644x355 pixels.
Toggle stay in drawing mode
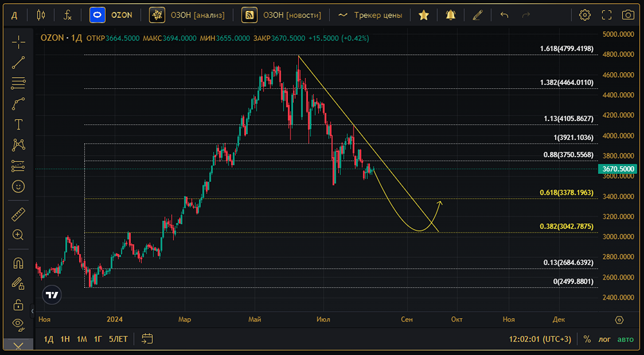pos(18,283)
